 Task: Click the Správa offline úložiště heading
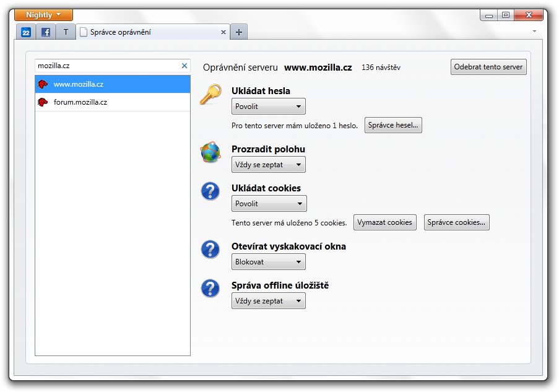280,285
